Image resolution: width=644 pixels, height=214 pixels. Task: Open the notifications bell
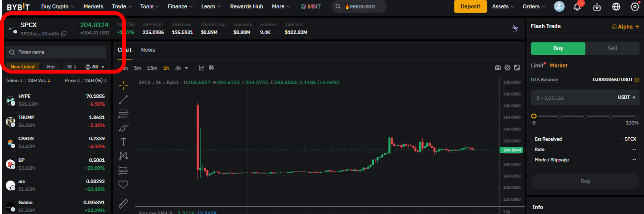[577, 7]
